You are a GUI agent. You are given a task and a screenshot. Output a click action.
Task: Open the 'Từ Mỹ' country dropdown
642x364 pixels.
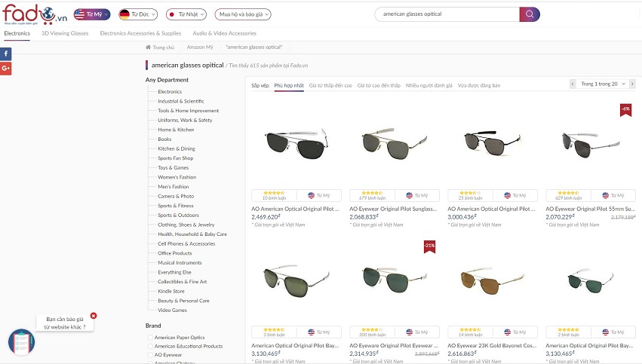92,14
